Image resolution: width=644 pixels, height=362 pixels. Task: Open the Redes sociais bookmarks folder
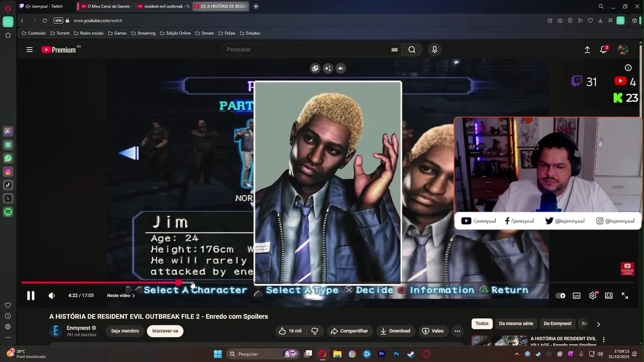click(89, 33)
